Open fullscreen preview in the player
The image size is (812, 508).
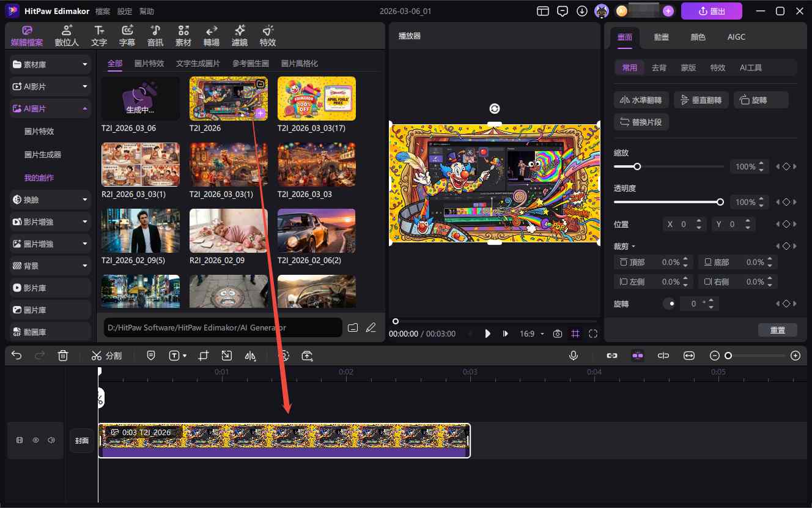click(x=593, y=334)
